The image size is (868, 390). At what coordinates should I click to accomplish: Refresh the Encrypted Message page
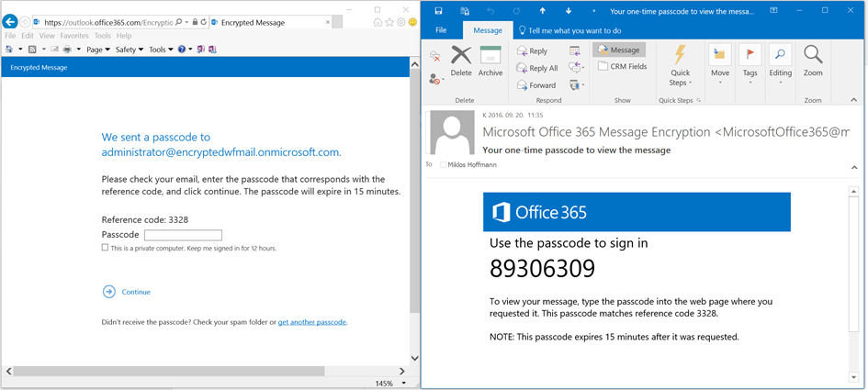pyautogui.click(x=205, y=21)
